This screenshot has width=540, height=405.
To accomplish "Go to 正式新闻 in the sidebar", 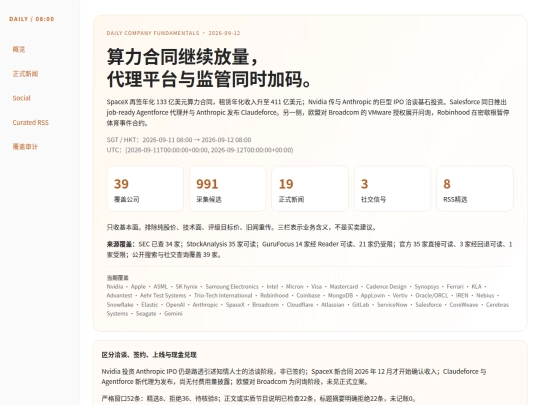I will 25,74.
